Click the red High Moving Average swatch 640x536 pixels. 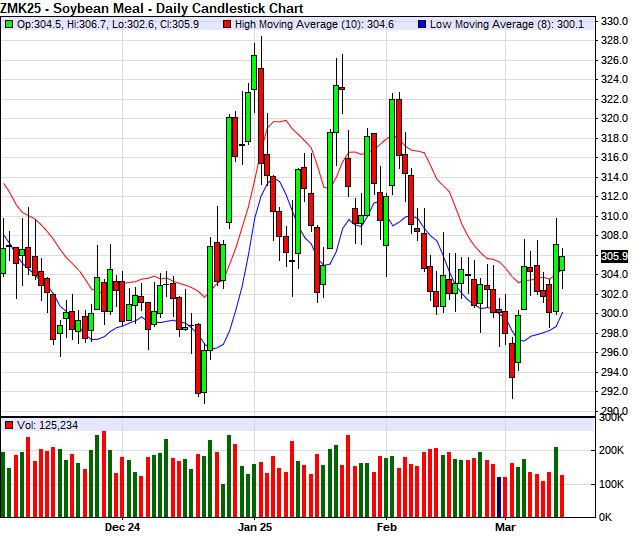tap(227, 23)
